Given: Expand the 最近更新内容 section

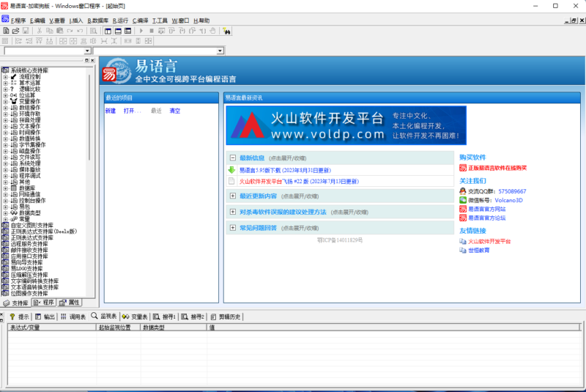Looking at the screenshot, I should pos(232,196).
